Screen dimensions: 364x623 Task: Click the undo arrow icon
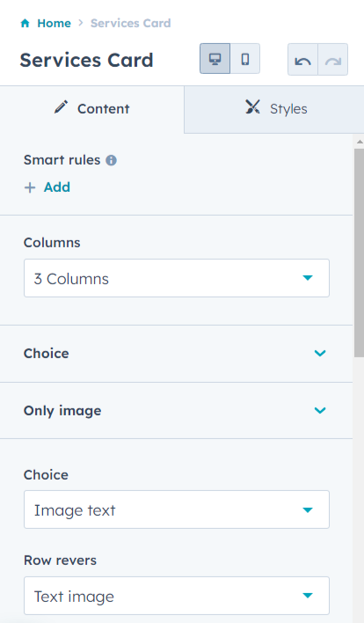tap(302, 61)
